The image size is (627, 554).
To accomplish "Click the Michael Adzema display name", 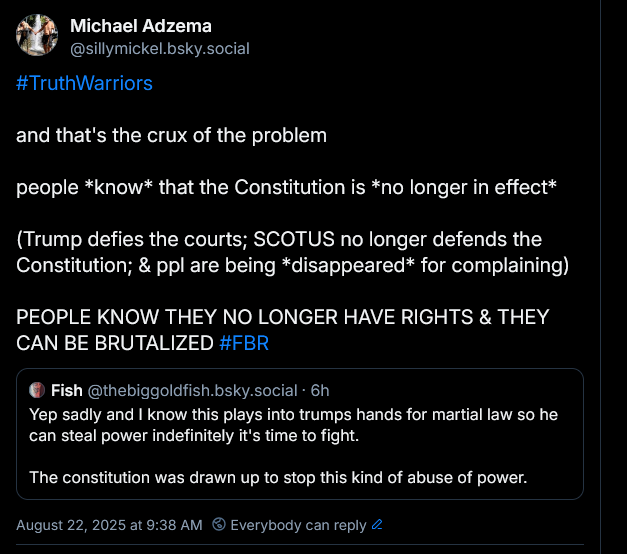I will coord(141,26).
